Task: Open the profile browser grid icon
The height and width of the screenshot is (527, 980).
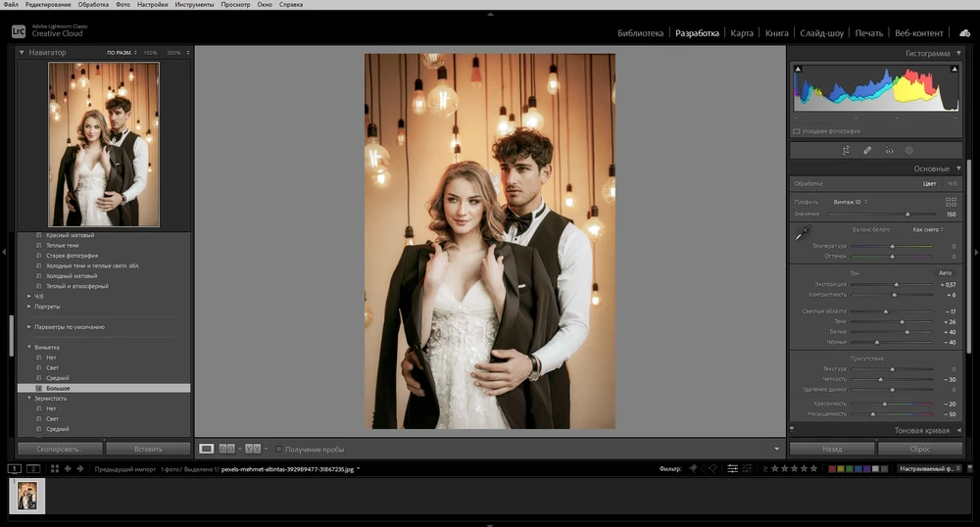Action: [x=951, y=201]
